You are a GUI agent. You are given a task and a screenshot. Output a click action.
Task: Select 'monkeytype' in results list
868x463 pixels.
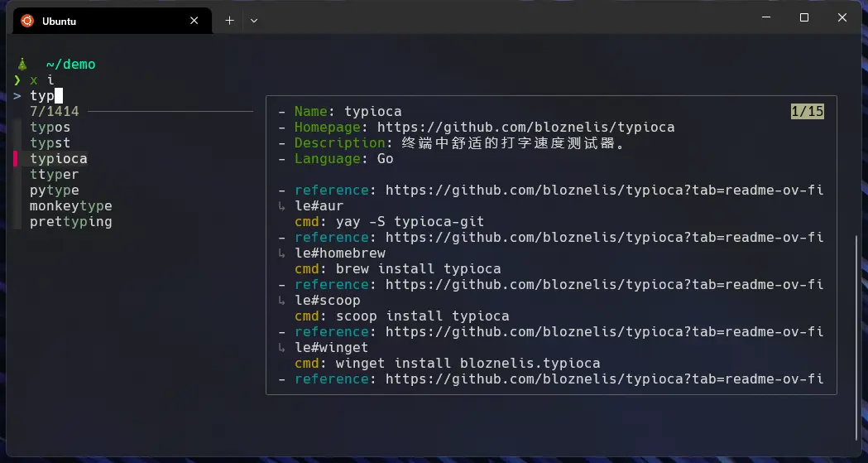pyautogui.click(x=71, y=206)
